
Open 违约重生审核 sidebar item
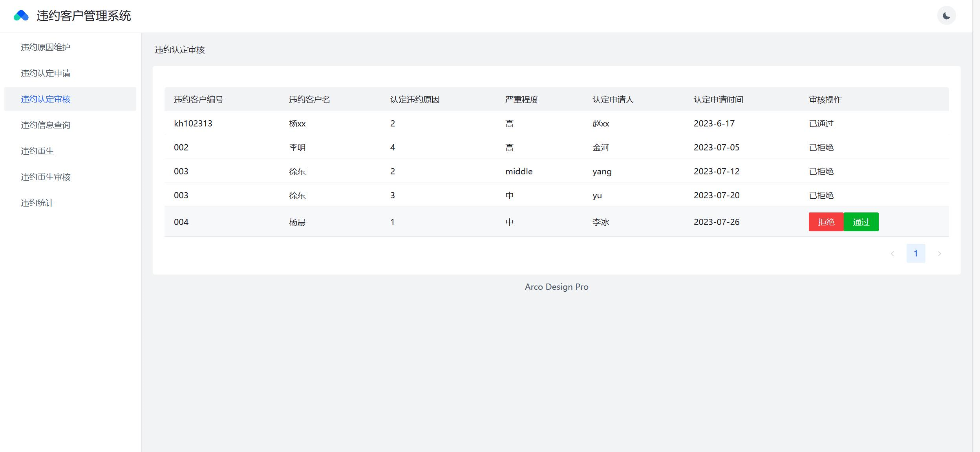click(46, 177)
